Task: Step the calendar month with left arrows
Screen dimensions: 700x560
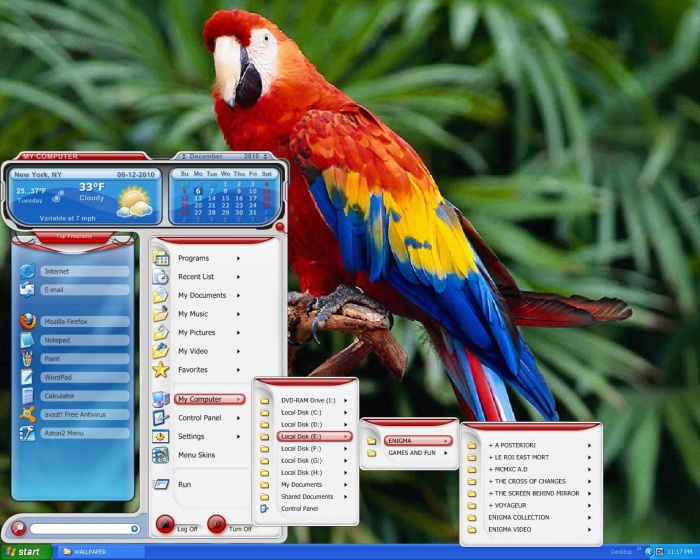Action: (184, 156)
